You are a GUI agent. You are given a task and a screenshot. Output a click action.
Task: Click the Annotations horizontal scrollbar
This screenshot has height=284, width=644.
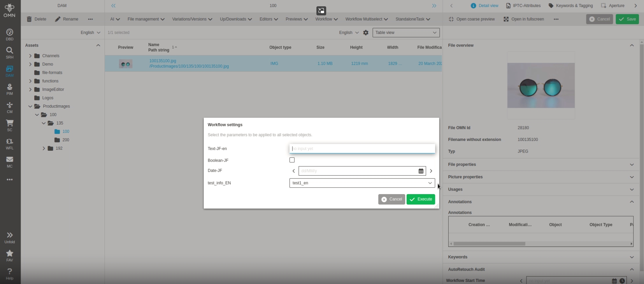click(x=489, y=244)
